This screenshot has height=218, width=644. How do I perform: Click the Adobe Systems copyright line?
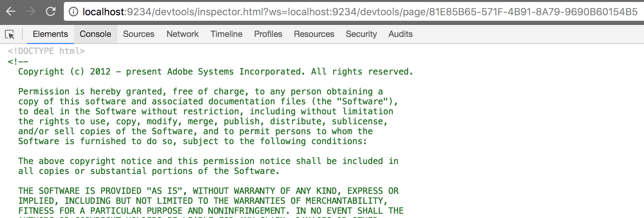coord(216,72)
